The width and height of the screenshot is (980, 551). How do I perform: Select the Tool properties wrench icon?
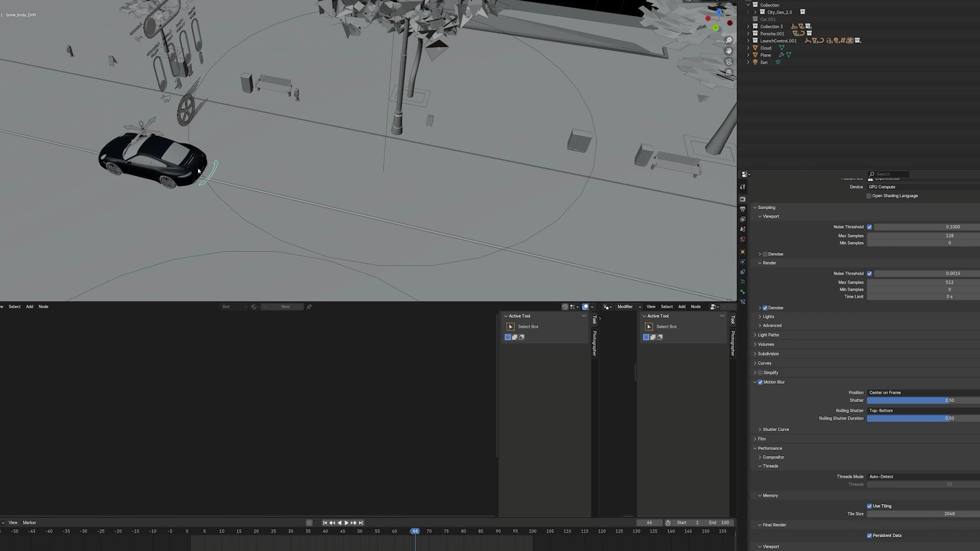tap(743, 187)
